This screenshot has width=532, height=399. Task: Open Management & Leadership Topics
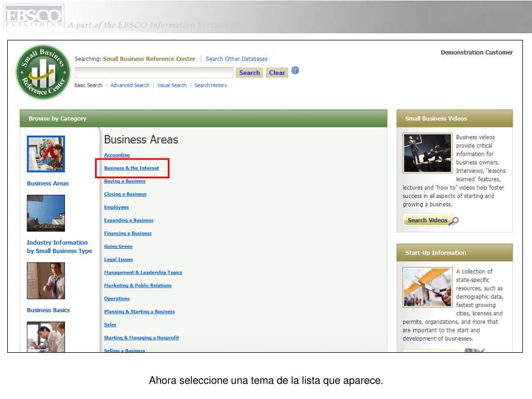pos(143,272)
